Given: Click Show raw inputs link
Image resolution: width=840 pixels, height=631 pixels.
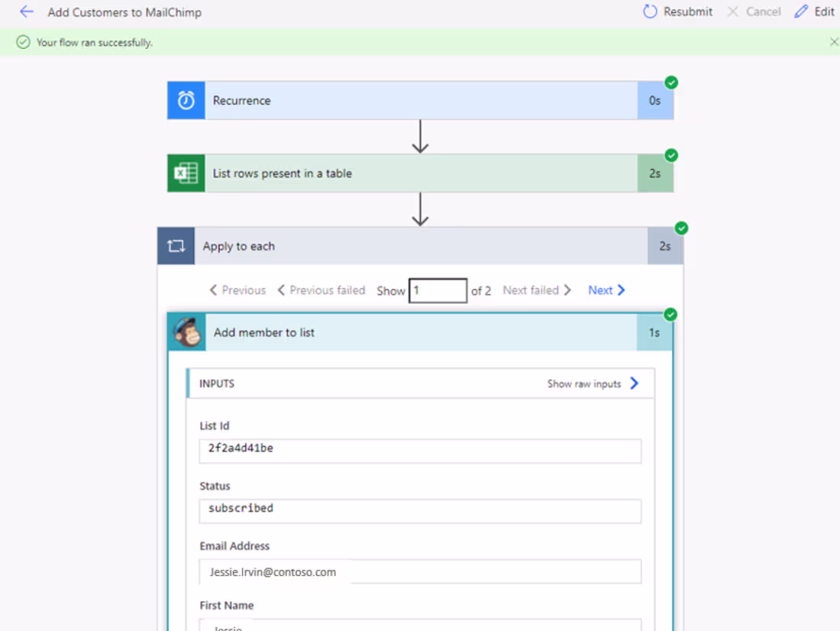Looking at the screenshot, I should tap(593, 383).
